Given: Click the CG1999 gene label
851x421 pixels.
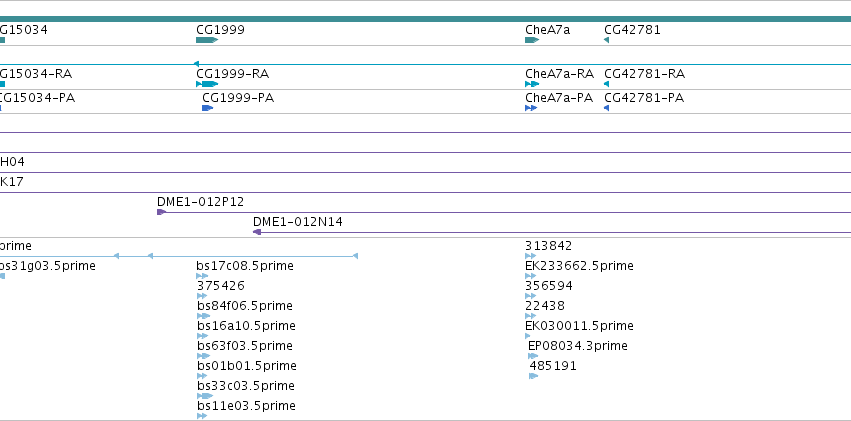Looking at the screenshot, I should [x=220, y=30].
